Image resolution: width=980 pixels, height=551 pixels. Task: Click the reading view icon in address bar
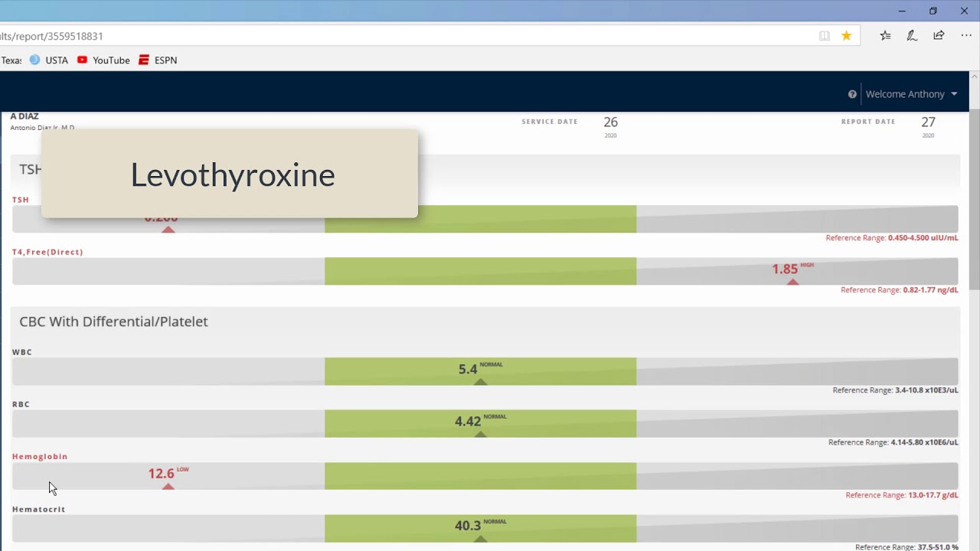click(x=825, y=36)
